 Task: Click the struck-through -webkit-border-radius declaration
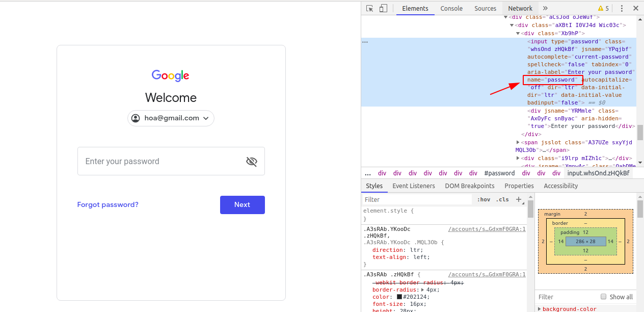[x=418, y=282]
